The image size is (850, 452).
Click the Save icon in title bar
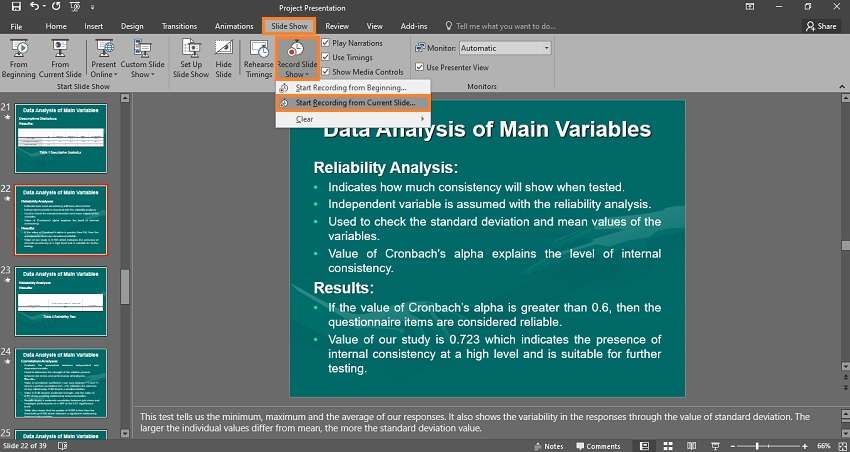(x=15, y=7)
